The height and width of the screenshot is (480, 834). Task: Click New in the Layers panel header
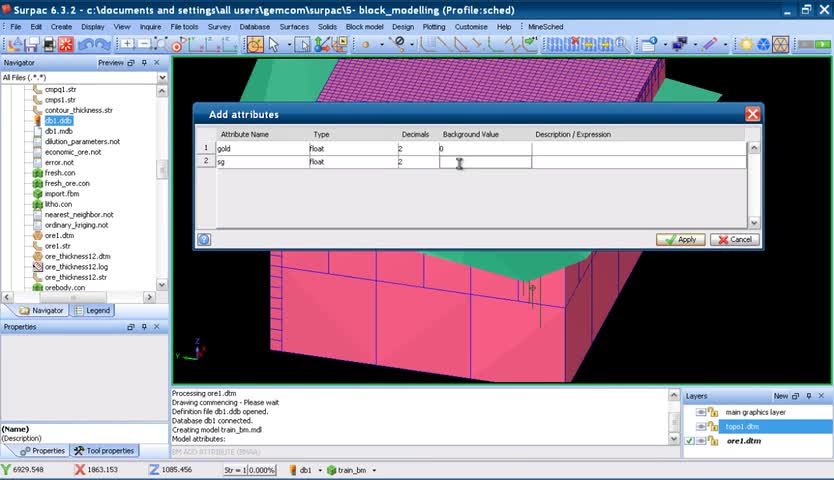781,396
